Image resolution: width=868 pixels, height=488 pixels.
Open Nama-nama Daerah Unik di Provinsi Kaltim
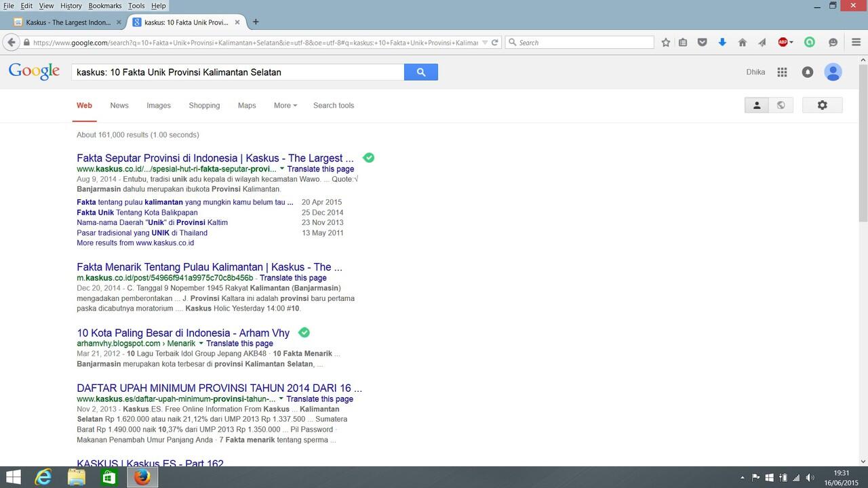point(152,222)
